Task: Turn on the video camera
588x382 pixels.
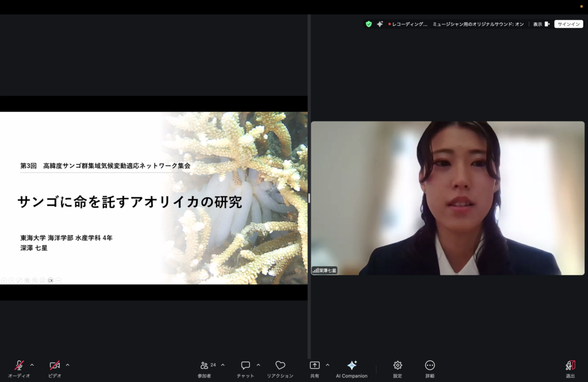Action: (55, 365)
